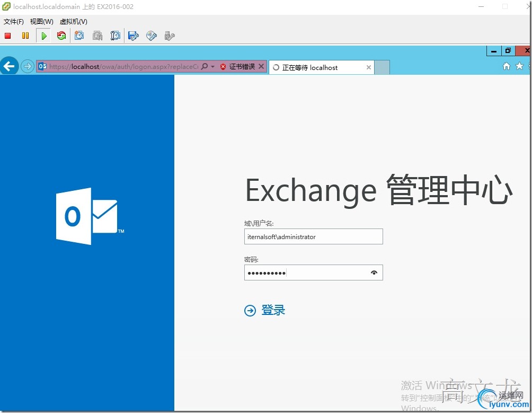
Task: Open the 文件(F) menu
Action: (14, 22)
